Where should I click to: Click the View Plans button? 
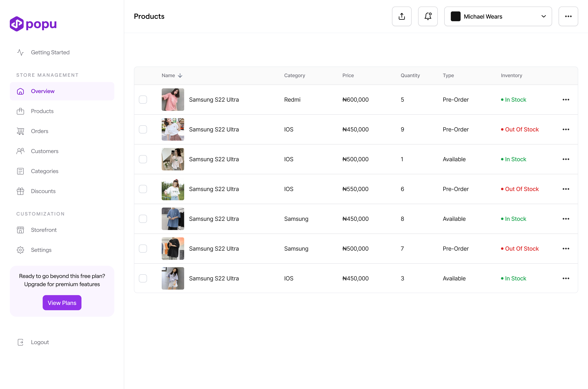click(62, 303)
